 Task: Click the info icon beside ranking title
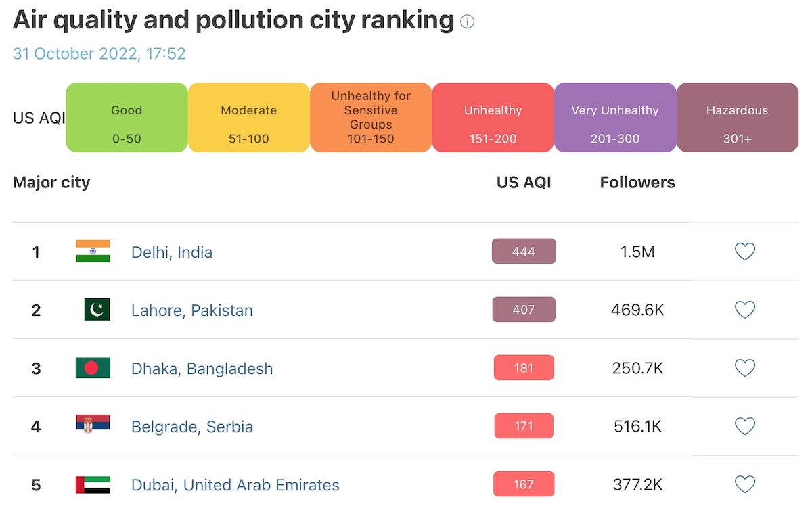click(x=467, y=22)
